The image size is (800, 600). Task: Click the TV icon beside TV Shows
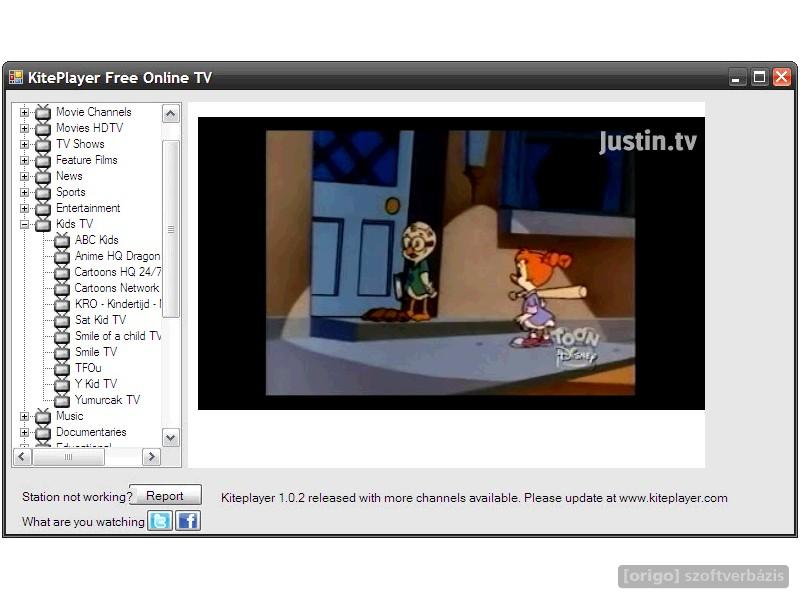pyautogui.click(x=43, y=144)
